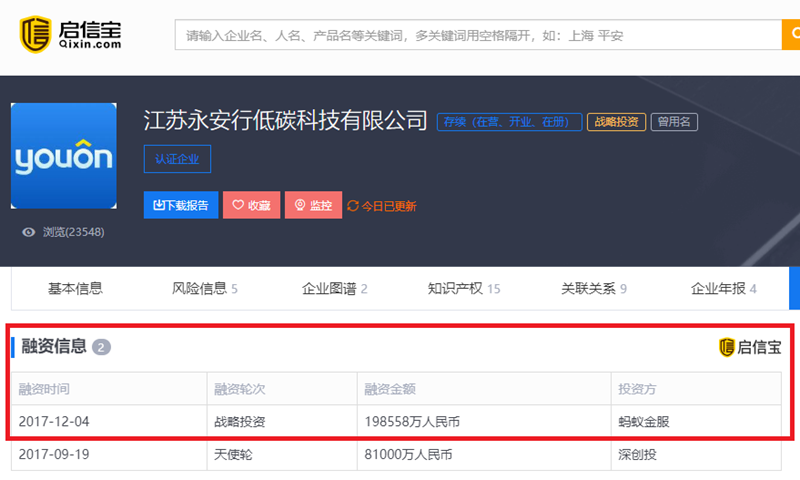800x480 pixels.
Task: Click the 监控 button
Action: (313, 205)
